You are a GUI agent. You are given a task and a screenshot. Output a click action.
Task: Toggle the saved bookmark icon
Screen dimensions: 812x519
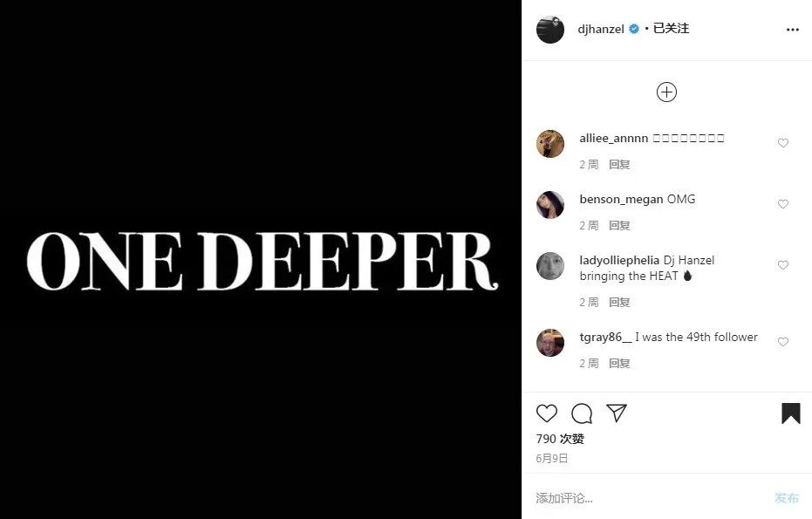pos(791,413)
